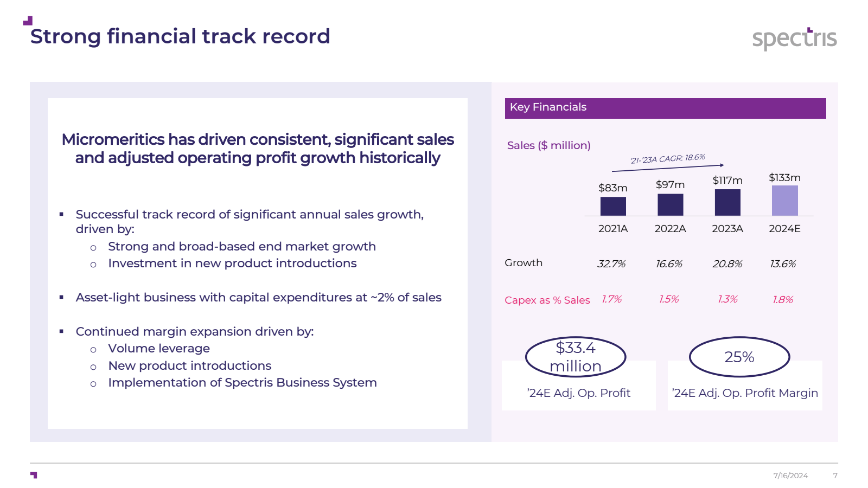Click the '25%' oval
The image size is (868, 488).
click(x=739, y=357)
